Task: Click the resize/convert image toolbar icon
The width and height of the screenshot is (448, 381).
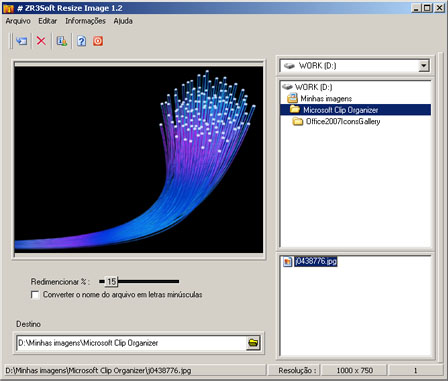Action: 22,41
